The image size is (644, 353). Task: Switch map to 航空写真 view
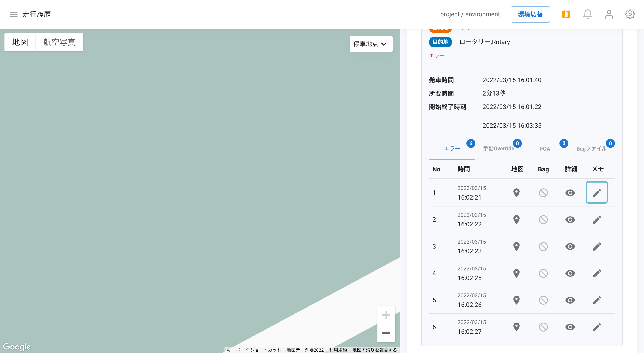(x=59, y=42)
